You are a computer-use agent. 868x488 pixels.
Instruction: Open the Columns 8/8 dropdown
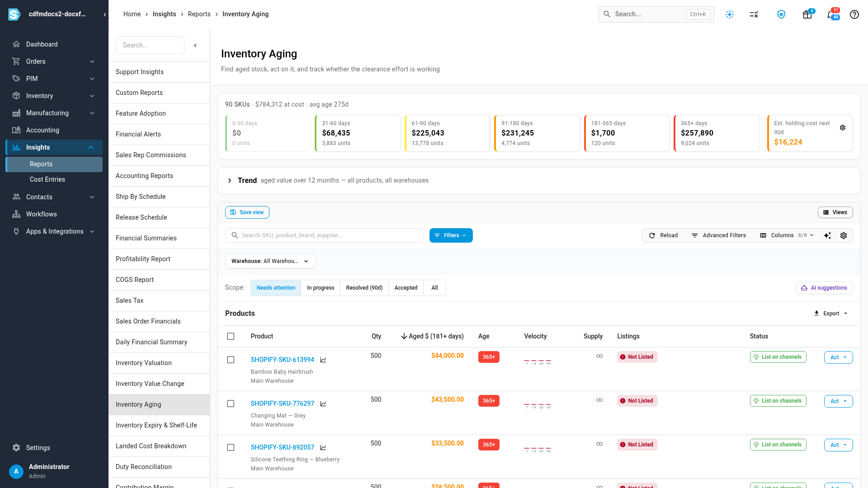click(787, 235)
